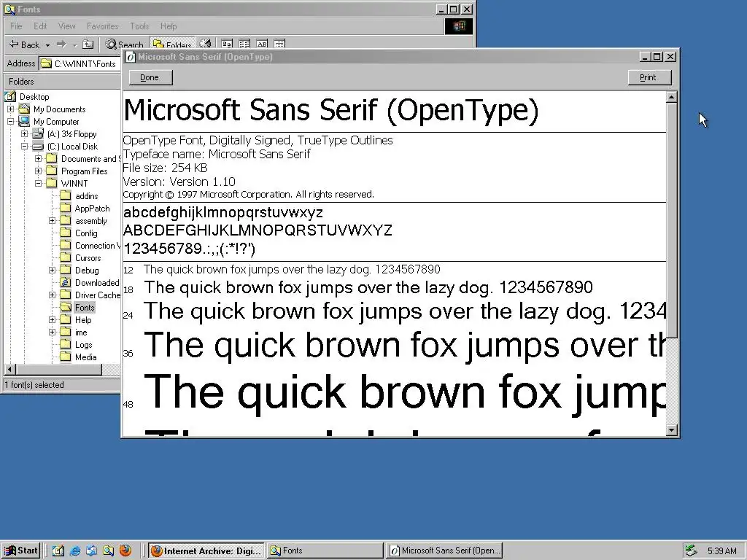The image size is (747, 560).
Task: Open the Help menu in Fonts window
Action: click(x=169, y=26)
